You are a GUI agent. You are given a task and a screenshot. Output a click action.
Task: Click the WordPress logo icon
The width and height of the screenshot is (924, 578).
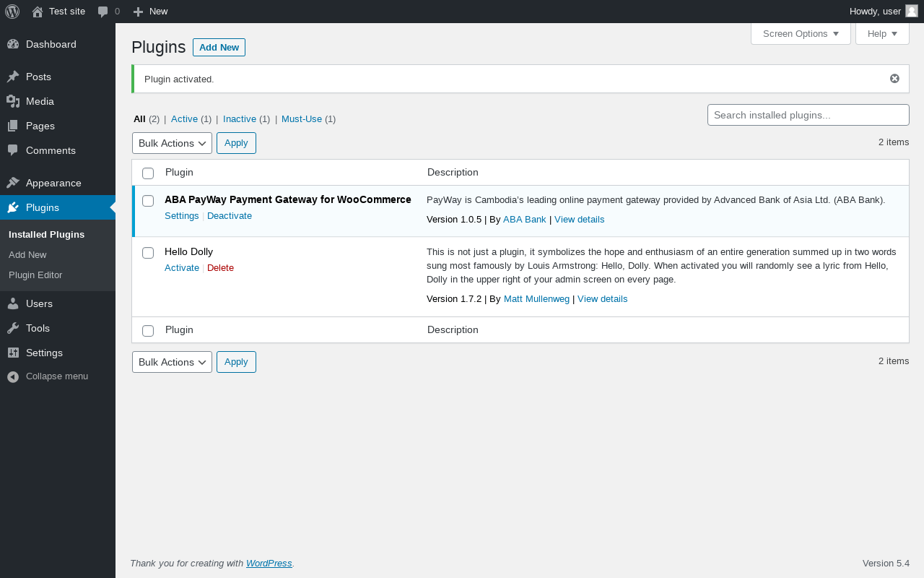[12, 12]
